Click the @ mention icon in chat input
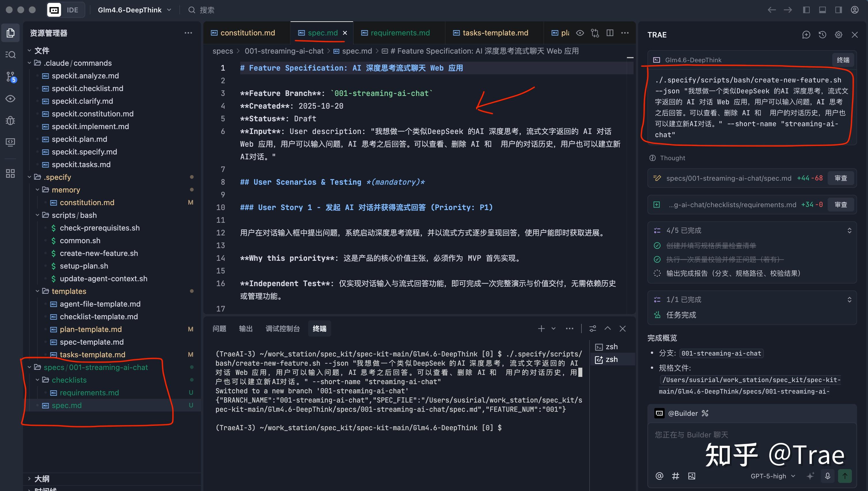 point(659,476)
